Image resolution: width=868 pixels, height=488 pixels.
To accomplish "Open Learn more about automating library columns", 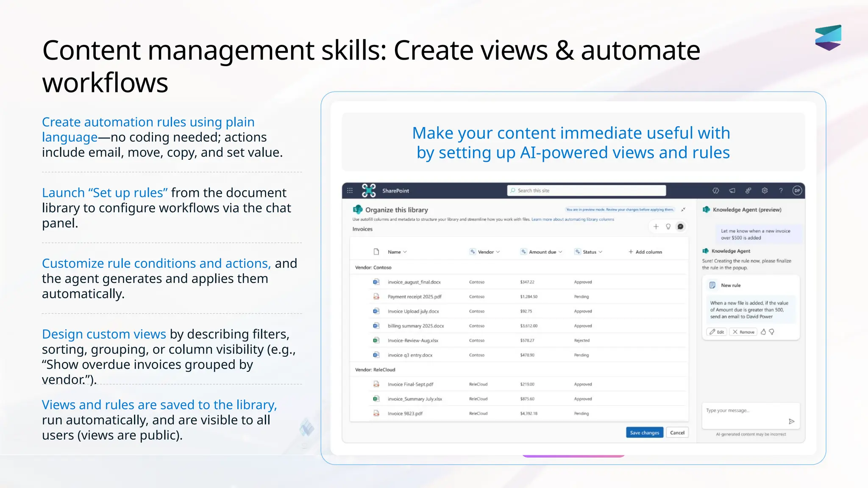I will pyautogui.click(x=573, y=219).
